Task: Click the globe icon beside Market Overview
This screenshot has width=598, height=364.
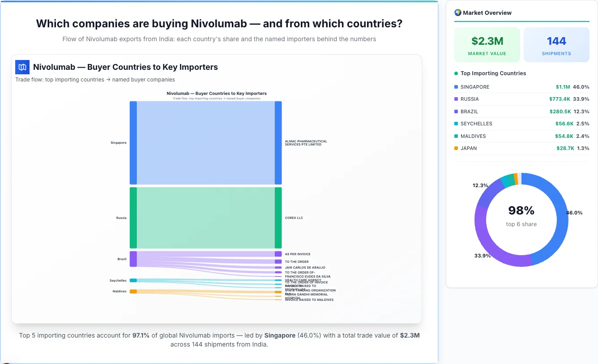Action: click(x=457, y=13)
